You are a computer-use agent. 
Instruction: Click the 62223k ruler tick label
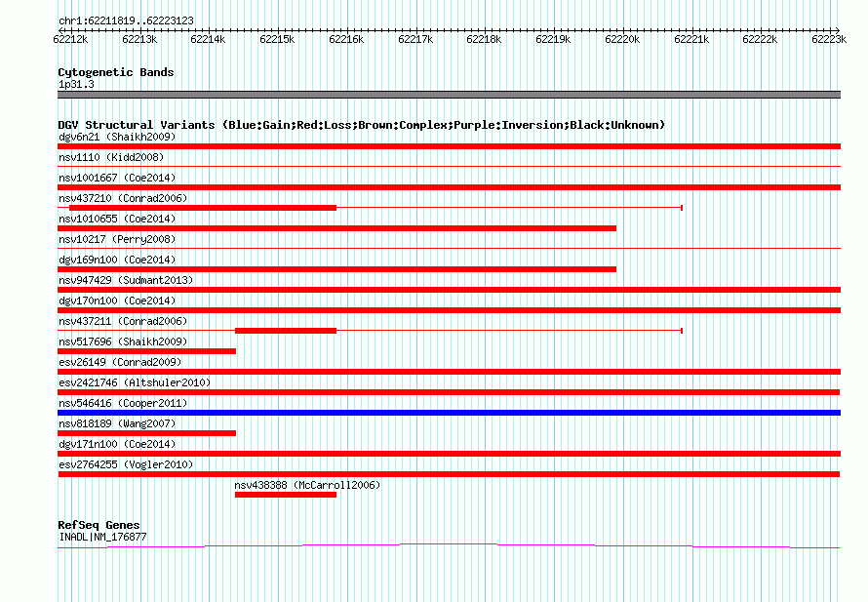(x=829, y=39)
